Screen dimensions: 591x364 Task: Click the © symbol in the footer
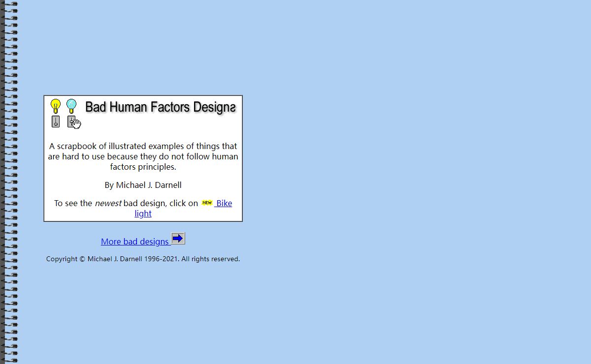coord(82,259)
